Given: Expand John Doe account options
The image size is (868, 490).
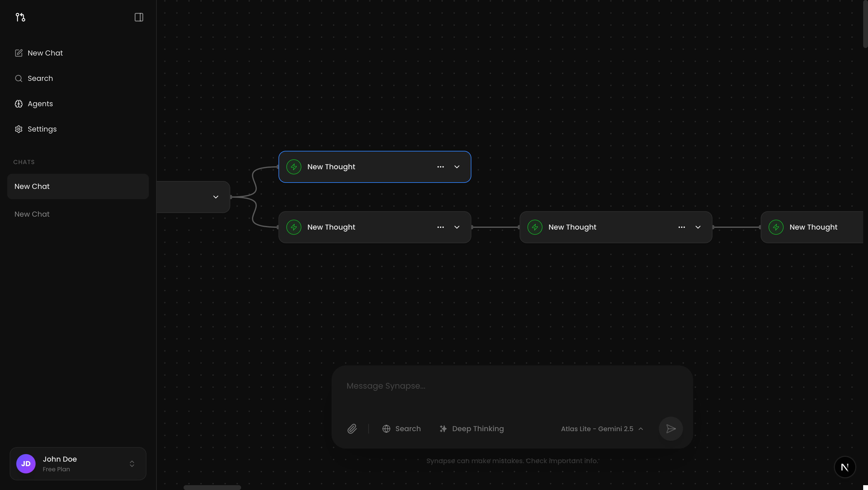Looking at the screenshot, I should point(132,464).
